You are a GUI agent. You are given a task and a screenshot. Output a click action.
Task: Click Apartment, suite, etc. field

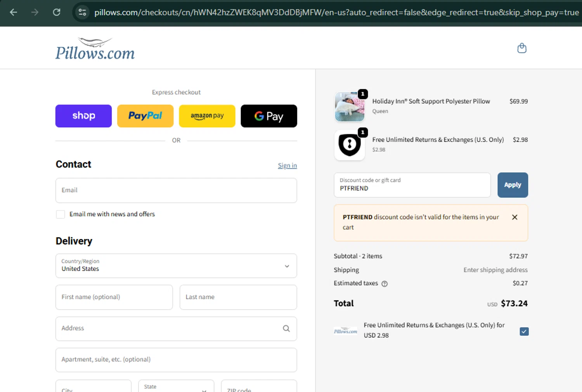(x=176, y=360)
